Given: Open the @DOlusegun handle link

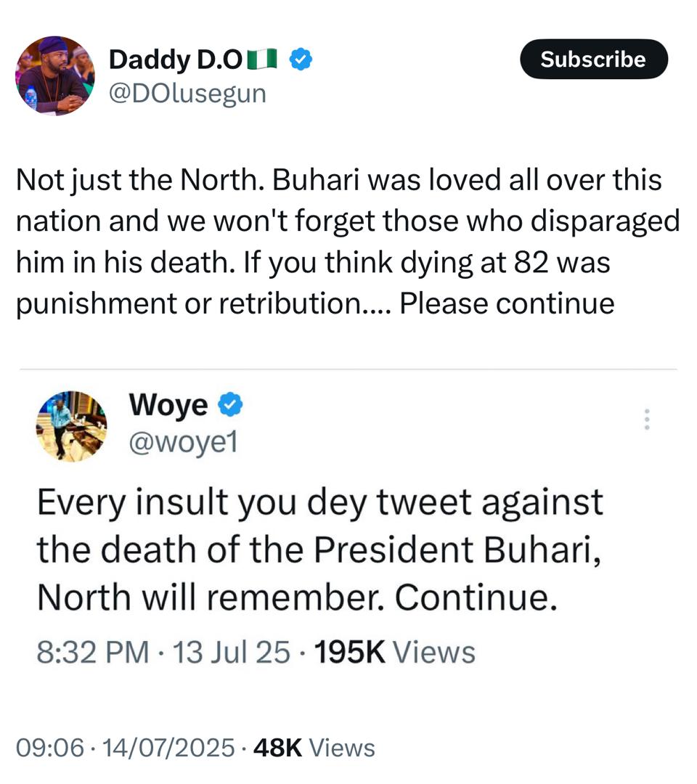Looking at the screenshot, I should pos(187,93).
